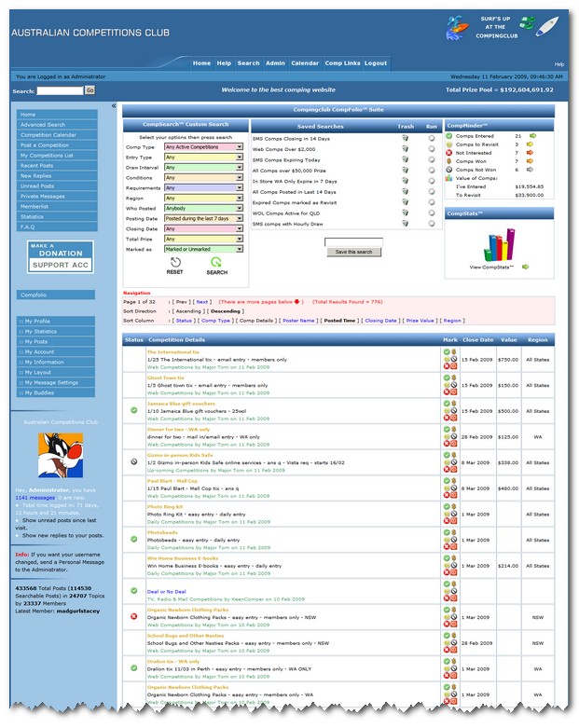This screenshot has width=579, height=728.
Task: Go to the Admin tab
Action: click(x=275, y=63)
